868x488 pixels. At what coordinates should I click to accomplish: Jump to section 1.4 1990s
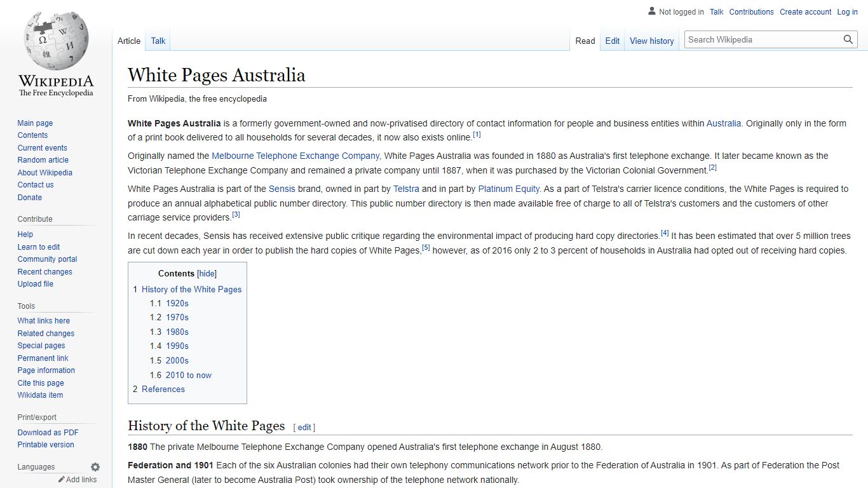177,346
